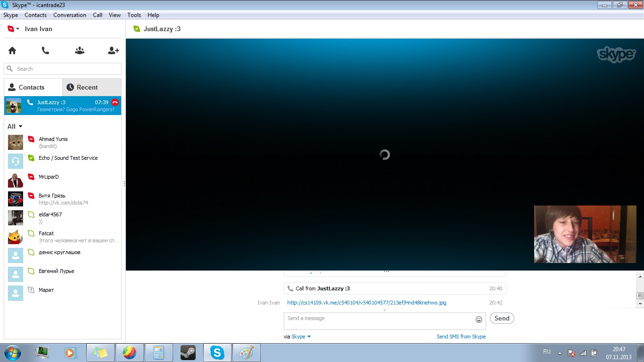Click the Add a contact icon
The height and width of the screenshot is (362, 644).
point(114,50)
